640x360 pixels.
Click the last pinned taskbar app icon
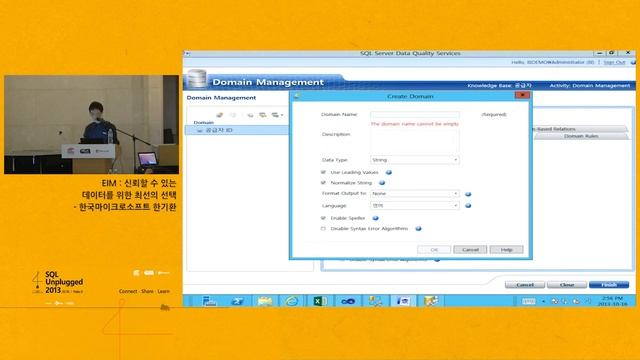[x=431, y=301]
